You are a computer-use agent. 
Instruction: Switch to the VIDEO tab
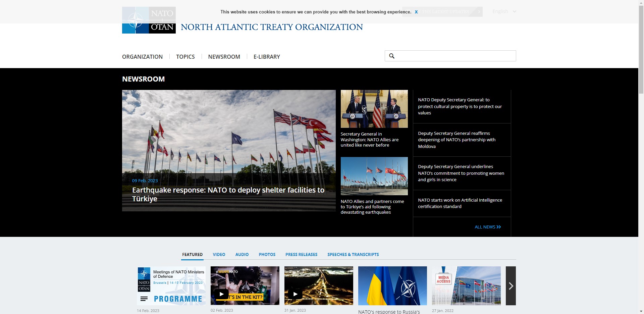pyautogui.click(x=219, y=255)
